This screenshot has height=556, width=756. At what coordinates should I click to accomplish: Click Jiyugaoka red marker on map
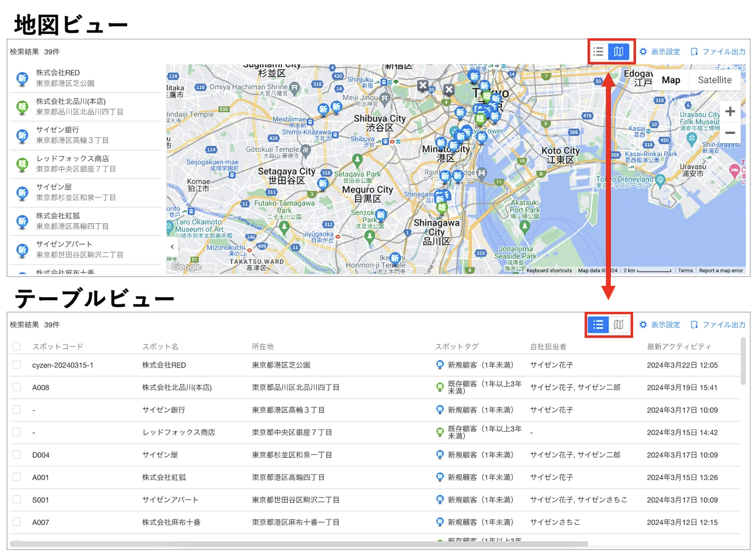click(338, 236)
